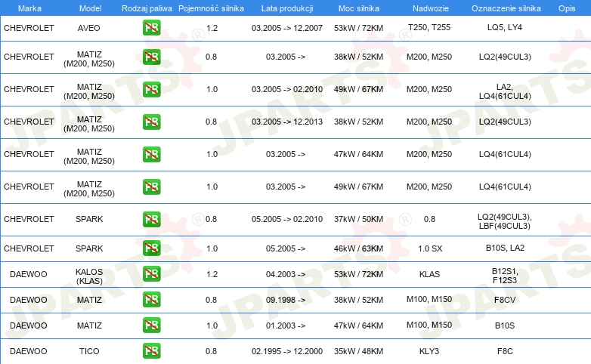Select the CHEVROLET cell in the AVEO row
The width and height of the screenshot is (591, 364).
pyautogui.click(x=29, y=28)
